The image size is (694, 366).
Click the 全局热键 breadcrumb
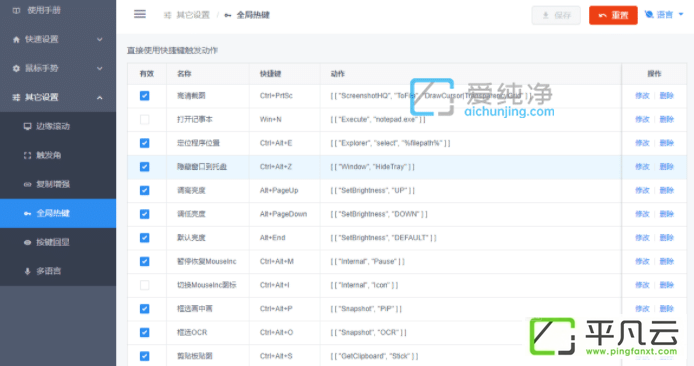pos(247,15)
